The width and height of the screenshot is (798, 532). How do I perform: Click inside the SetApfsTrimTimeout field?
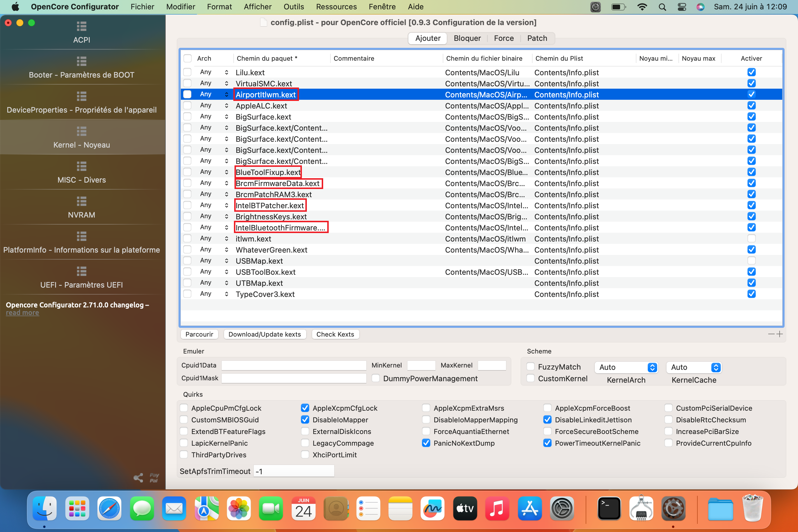293,471
